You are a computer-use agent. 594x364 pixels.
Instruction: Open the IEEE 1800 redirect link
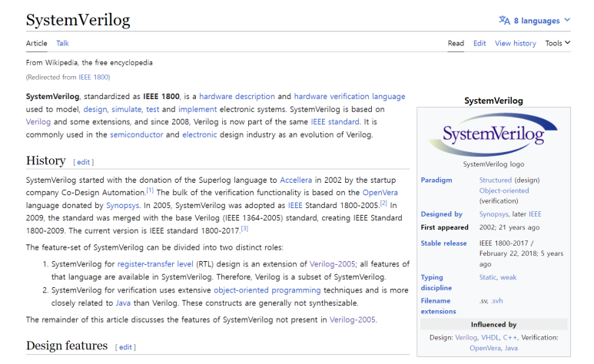click(93, 78)
